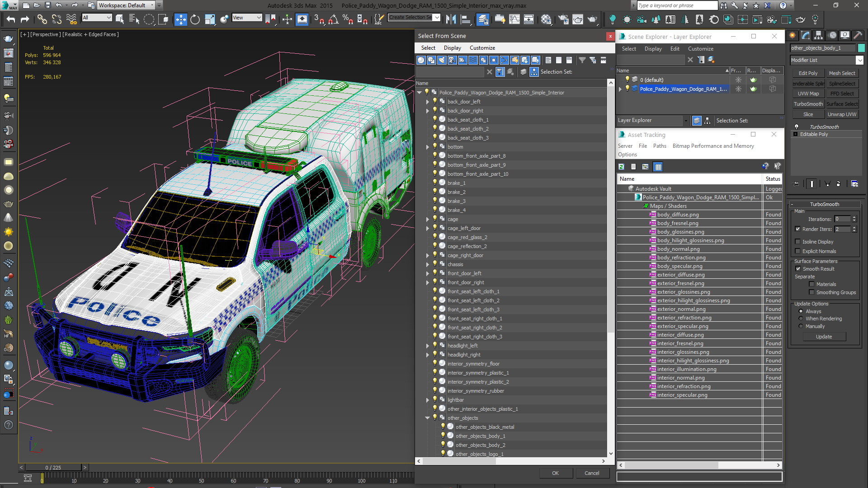This screenshot has height=488, width=868.
Task: Click the Render Production teapot icon
Action: (x=592, y=19)
